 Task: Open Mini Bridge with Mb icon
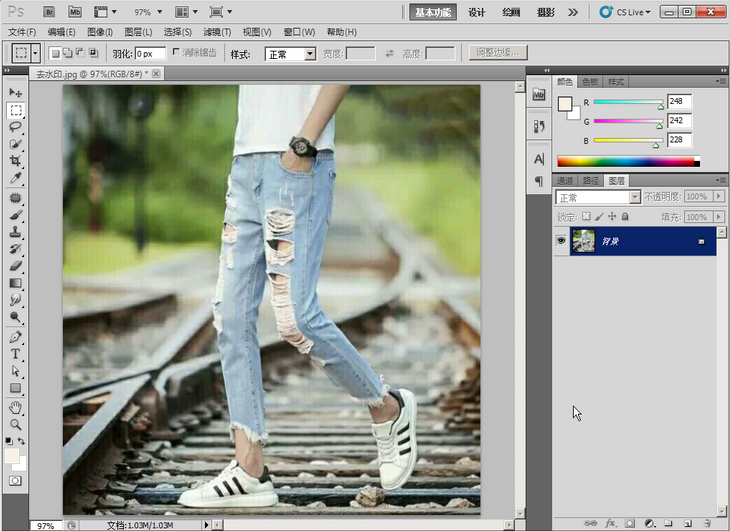tap(75, 12)
